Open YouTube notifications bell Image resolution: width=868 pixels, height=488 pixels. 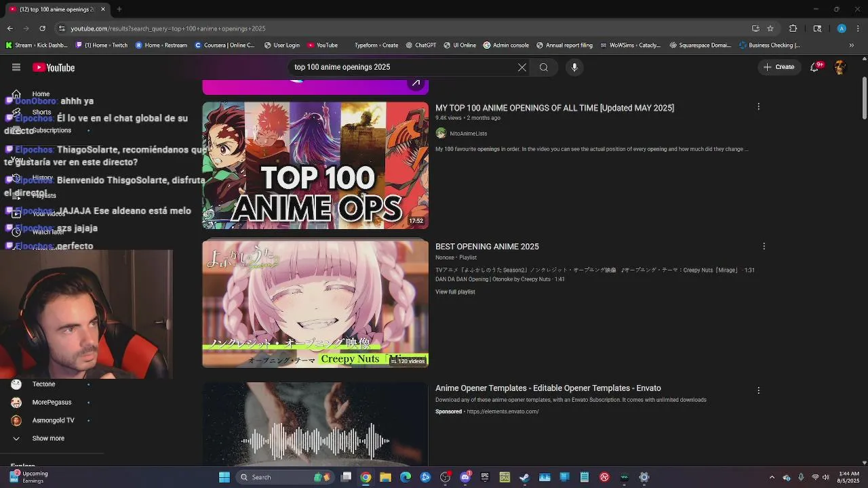tap(814, 67)
